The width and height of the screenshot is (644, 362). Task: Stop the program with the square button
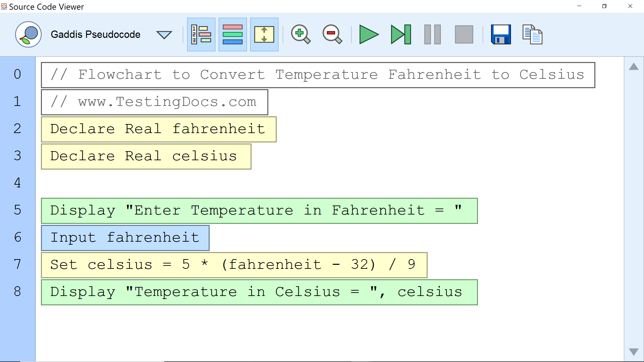(x=464, y=35)
